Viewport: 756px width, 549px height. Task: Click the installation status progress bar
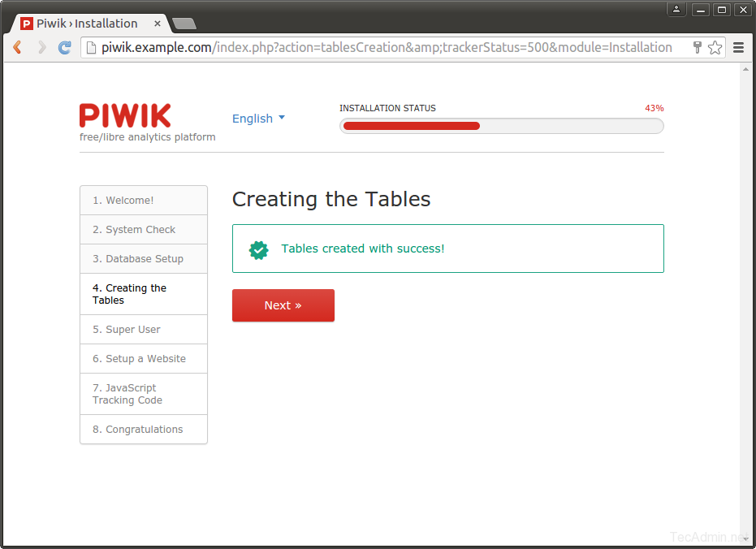point(501,126)
